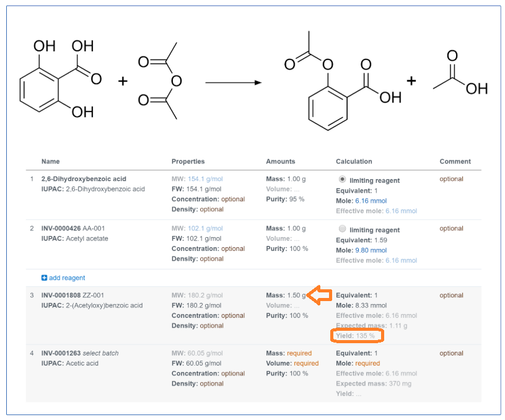Set optional Density for INV-0000426
The width and height of the screenshot is (505, 420).
[211, 259]
